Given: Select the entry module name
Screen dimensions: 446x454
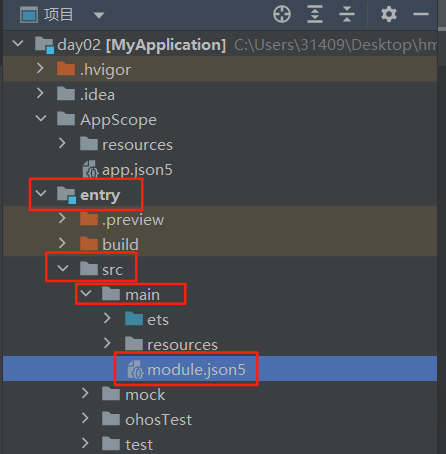Looking at the screenshot, I should click(x=100, y=195).
